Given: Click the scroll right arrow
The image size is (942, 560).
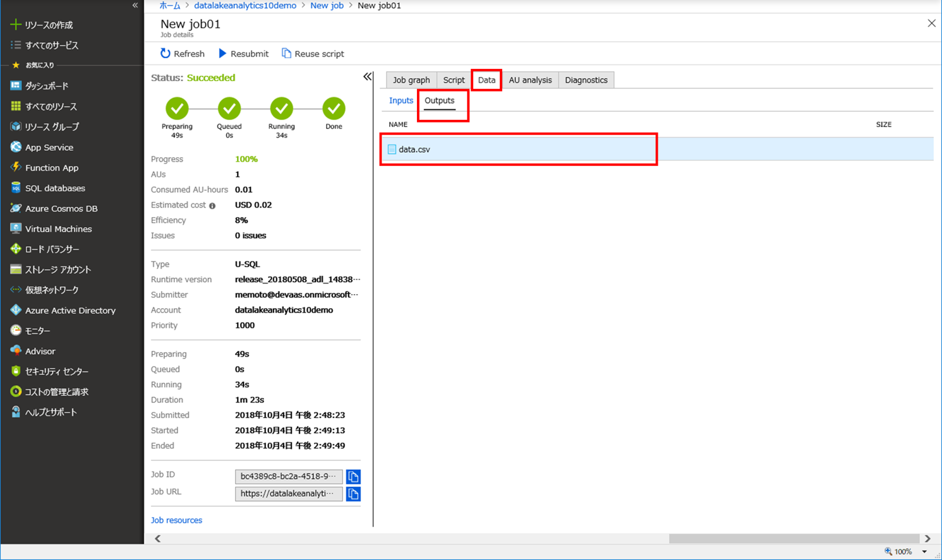Looking at the screenshot, I should click(927, 539).
